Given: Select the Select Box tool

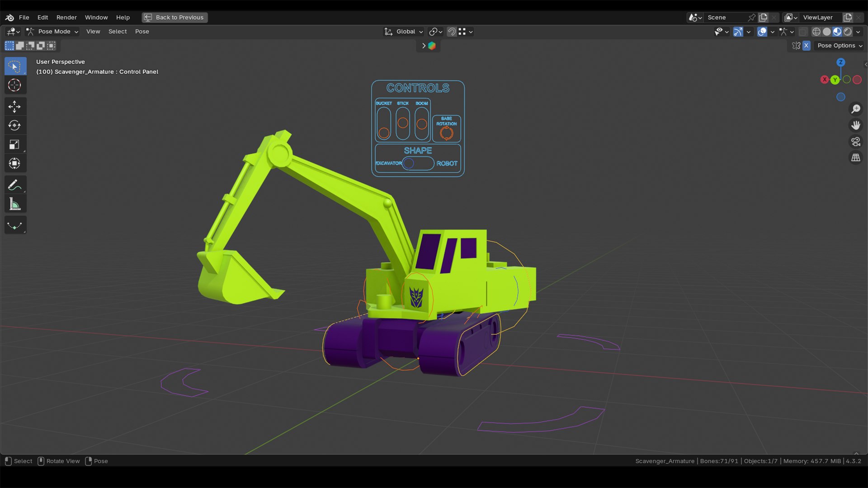Looking at the screenshot, I should [x=15, y=66].
